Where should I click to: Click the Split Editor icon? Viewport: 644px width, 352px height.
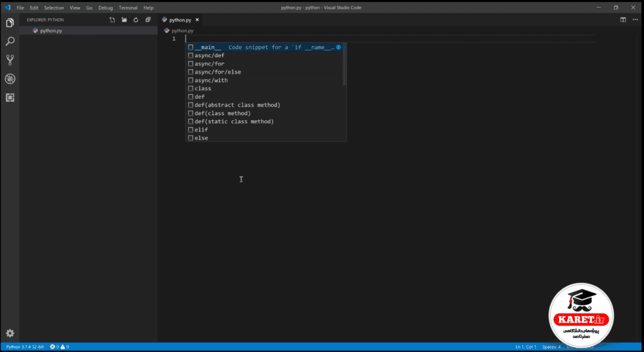tap(623, 19)
